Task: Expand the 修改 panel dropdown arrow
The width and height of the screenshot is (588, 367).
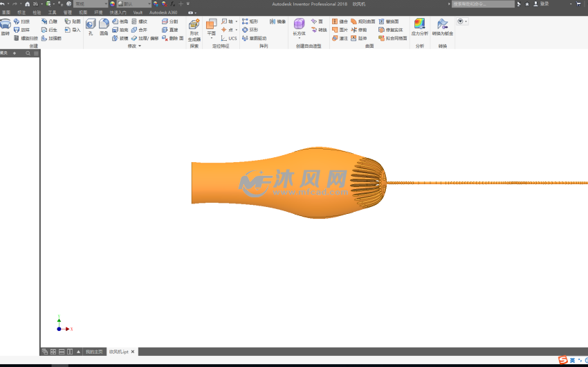Action: (140, 46)
